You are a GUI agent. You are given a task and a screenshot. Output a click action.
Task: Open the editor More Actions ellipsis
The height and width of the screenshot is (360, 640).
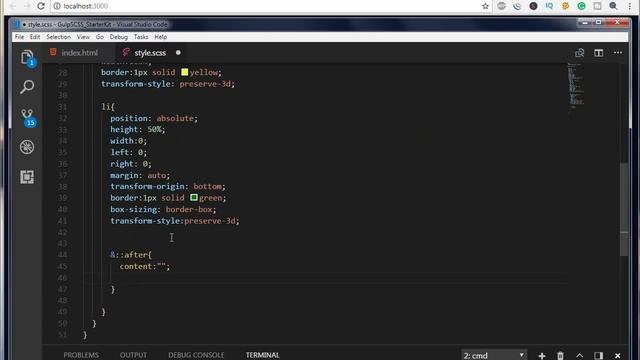pos(618,53)
